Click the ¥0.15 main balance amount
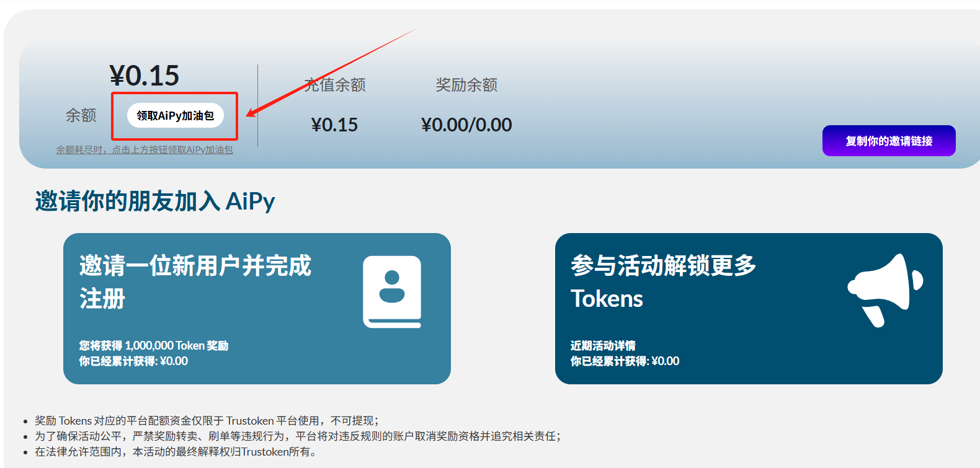Screen dimensions: 980x468 pyautogui.click(x=145, y=76)
